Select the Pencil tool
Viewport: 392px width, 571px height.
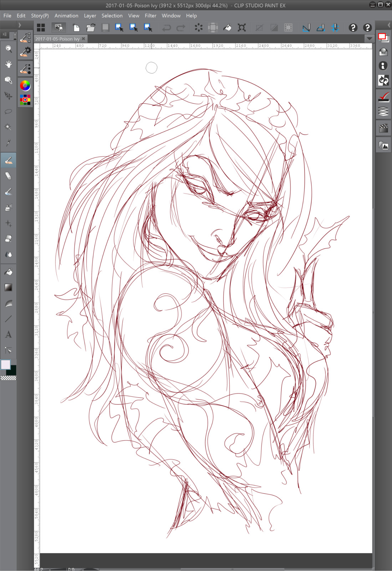(9, 176)
